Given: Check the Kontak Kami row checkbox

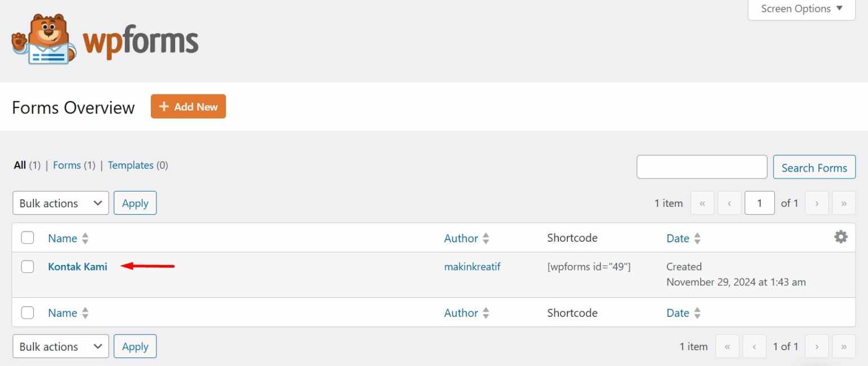Looking at the screenshot, I should click(x=28, y=267).
